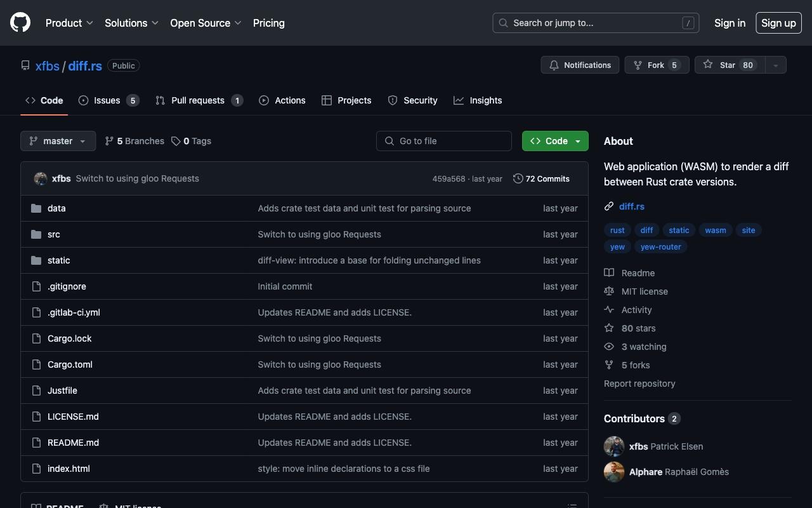Open the diff.rs repository name link

(85, 65)
